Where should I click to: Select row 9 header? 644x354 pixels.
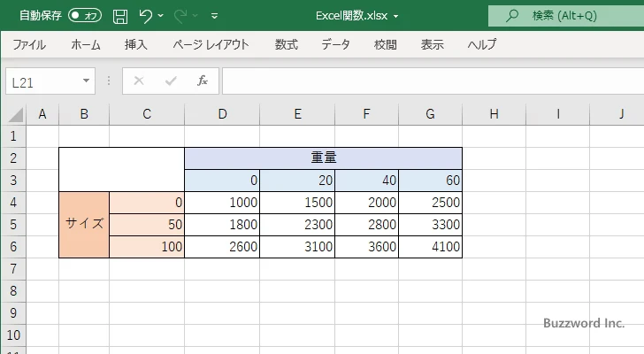13,313
